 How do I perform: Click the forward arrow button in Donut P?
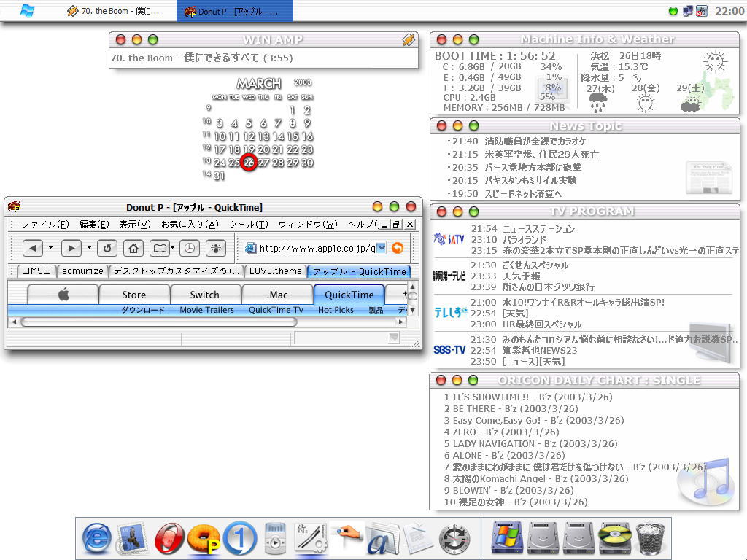point(71,248)
